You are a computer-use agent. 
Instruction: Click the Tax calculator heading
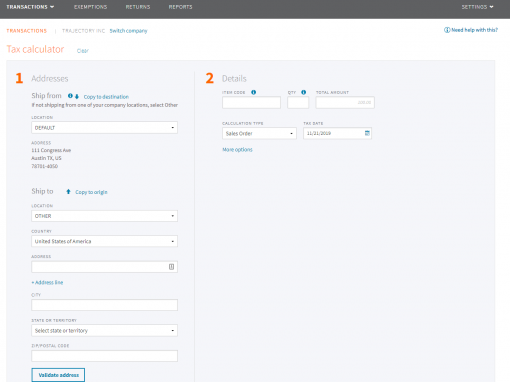[35, 49]
